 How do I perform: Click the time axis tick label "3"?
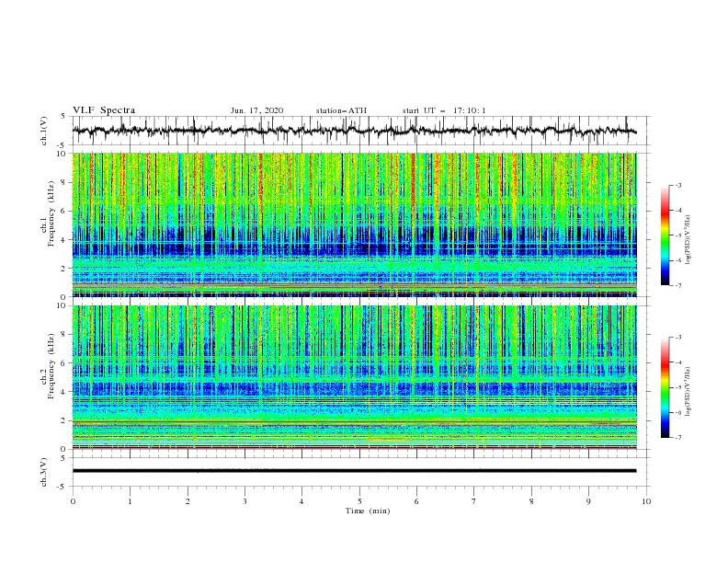[x=245, y=501]
